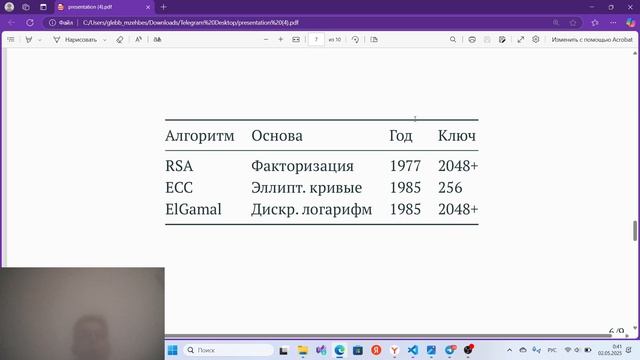Screen dimensions: 640x360
Task: Select the eraser tool
Action: [x=120, y=40]
